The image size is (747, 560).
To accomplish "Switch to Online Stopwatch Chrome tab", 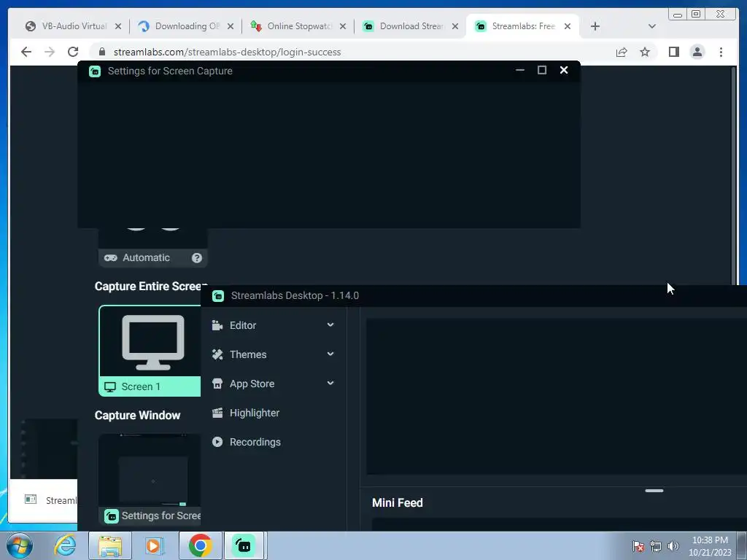I will tap(298, 26).
